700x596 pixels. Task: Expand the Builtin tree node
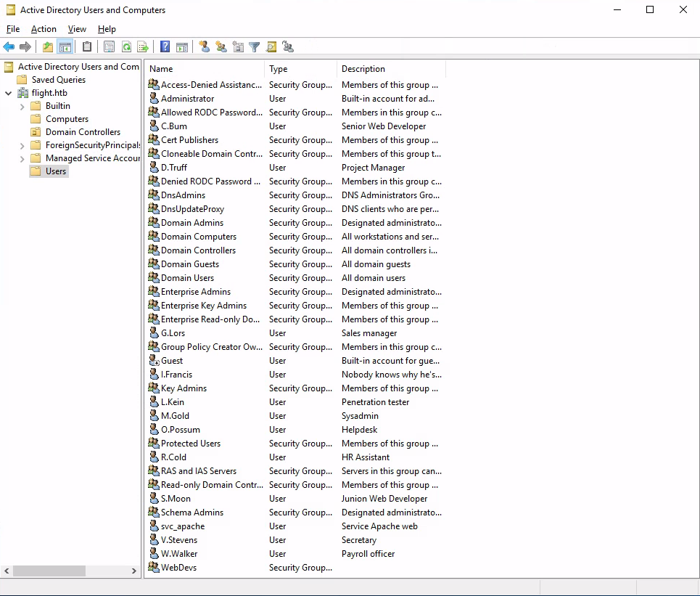click(22, 106)
